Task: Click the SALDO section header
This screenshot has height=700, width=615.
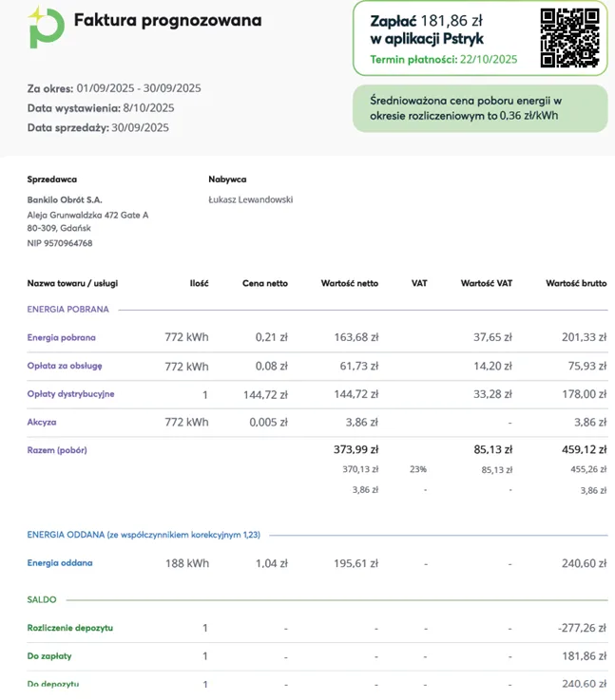Action: [42, 599]
